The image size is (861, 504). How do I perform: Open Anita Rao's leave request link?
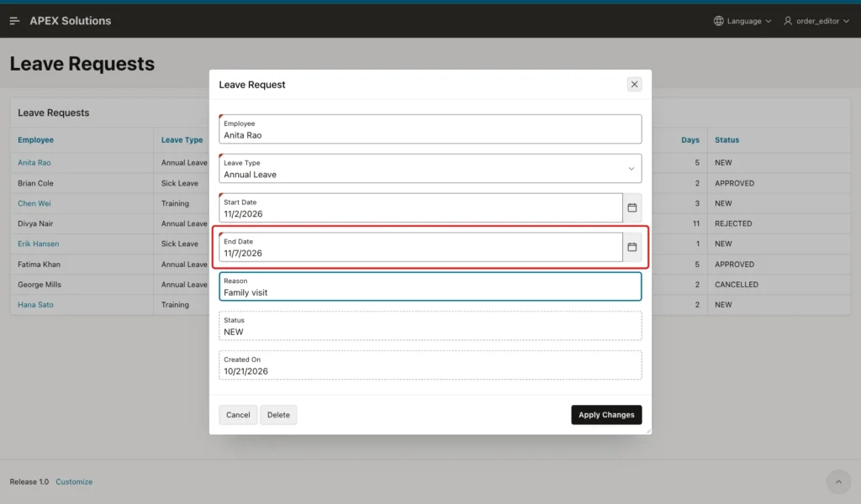pyautogui.click(x=34, y=162)
